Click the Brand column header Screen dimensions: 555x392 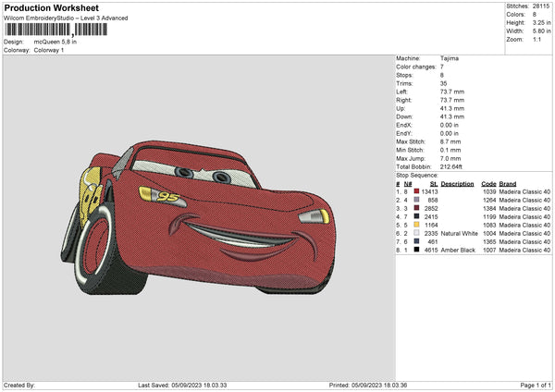tap(509, 183)
